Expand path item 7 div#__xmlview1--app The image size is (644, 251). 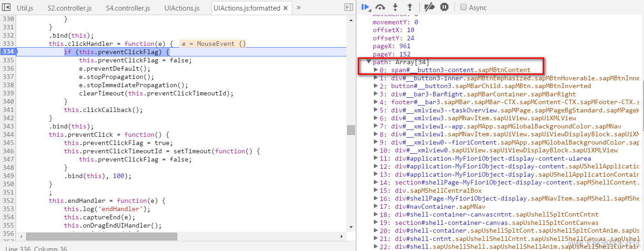click(376, 126)
